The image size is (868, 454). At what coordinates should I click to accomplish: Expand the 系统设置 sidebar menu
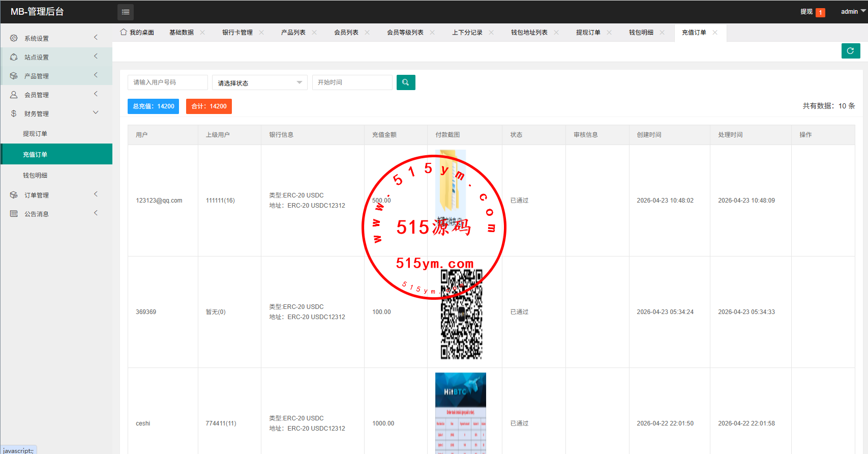pyautogui.click(x=56, y=38)
